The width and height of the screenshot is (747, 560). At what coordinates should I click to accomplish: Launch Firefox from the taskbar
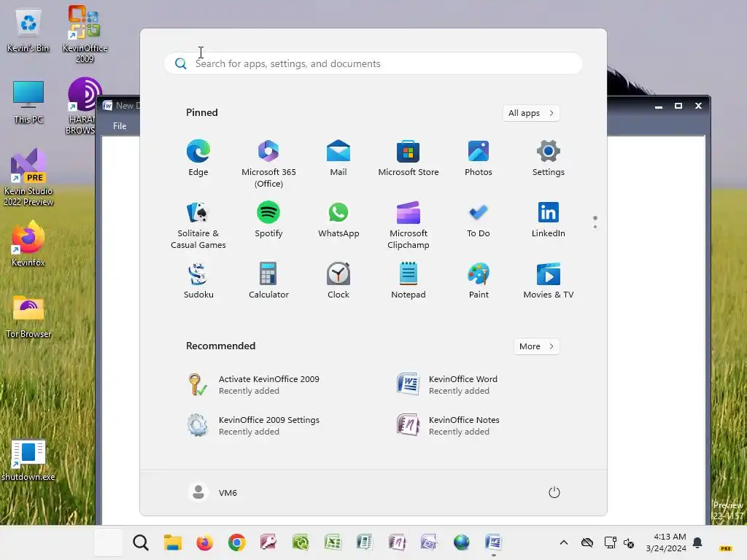pos(205,542)
